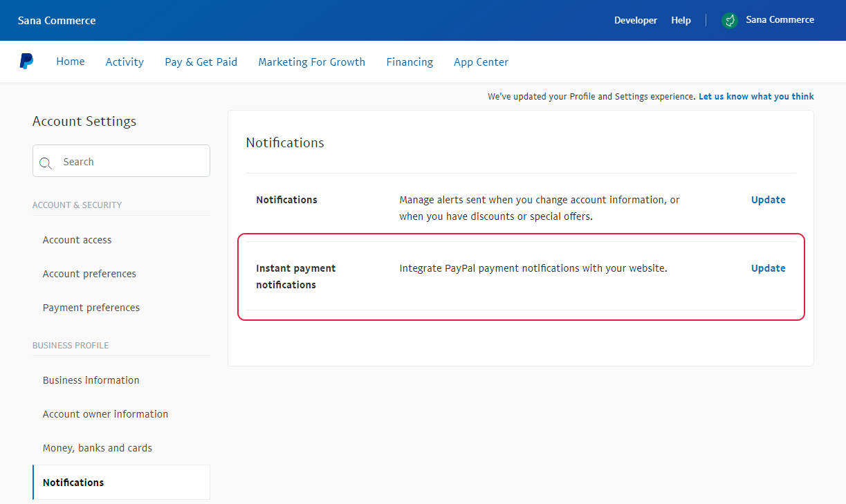
Task: Click "Integrate PayPal payment notifications" description text
Action: (x=533, y=268)
